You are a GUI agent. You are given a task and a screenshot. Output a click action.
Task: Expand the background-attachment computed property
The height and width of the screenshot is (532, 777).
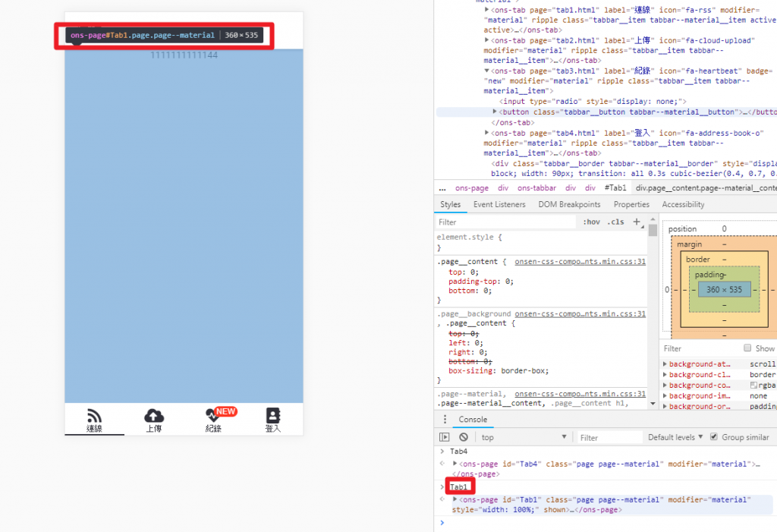pyautogui.click(x=665, y=364)
